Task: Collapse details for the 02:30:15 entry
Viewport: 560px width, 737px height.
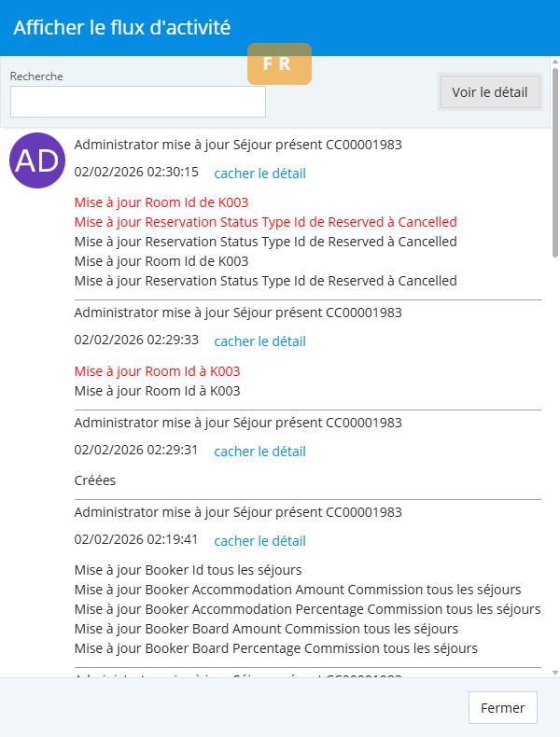Action: click(259, 174)
